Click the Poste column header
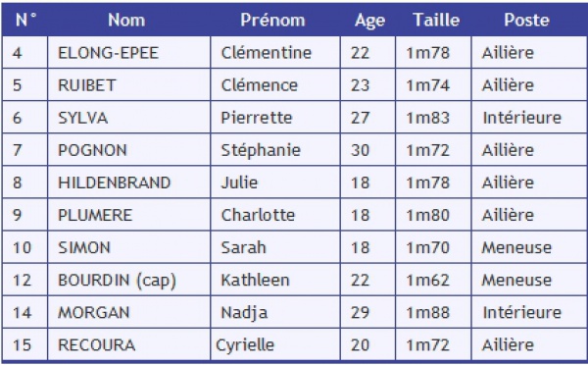This screenshot has height=365, width=588. pyautogui.click(x=526, y=20)
